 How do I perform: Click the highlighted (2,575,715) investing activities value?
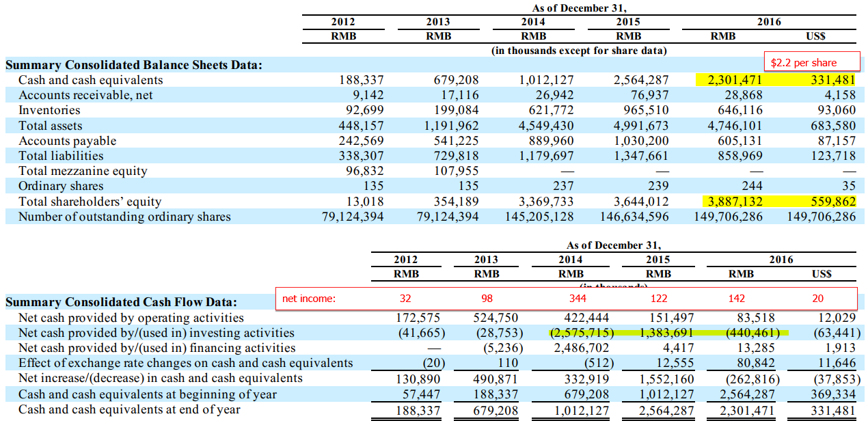tap(582, 333)
